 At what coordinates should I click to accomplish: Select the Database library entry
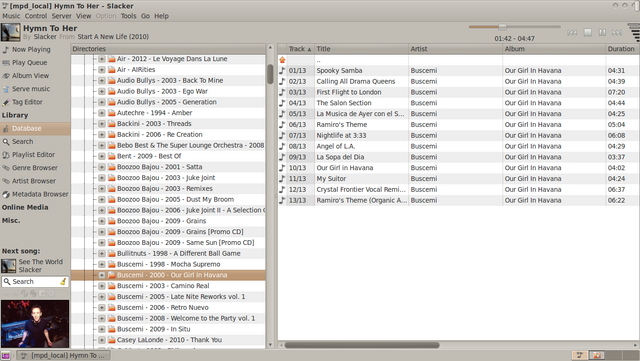35,128
